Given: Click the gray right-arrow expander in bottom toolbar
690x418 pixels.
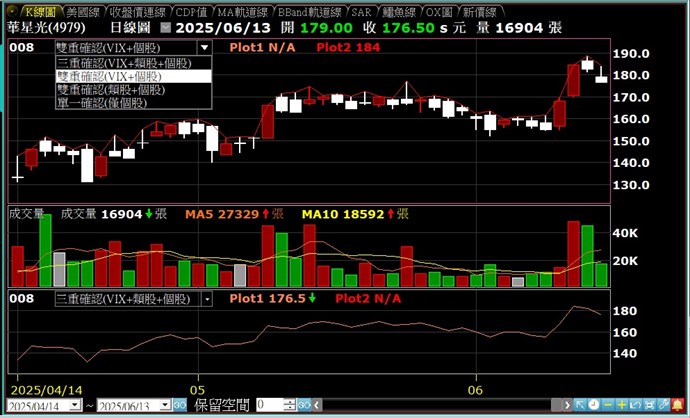Looking at the screenshot, I should pyautogui.click(x=567, y=405).
